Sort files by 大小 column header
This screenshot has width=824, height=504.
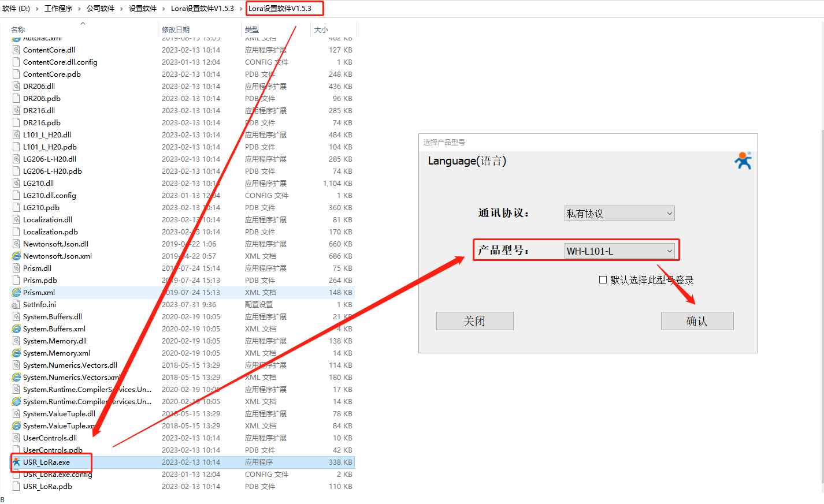click(x=321, y=29)
